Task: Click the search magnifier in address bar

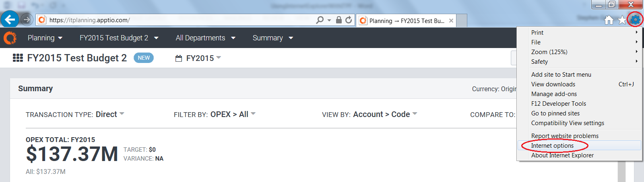Action: pyautogui.click(x=320, y=20)
